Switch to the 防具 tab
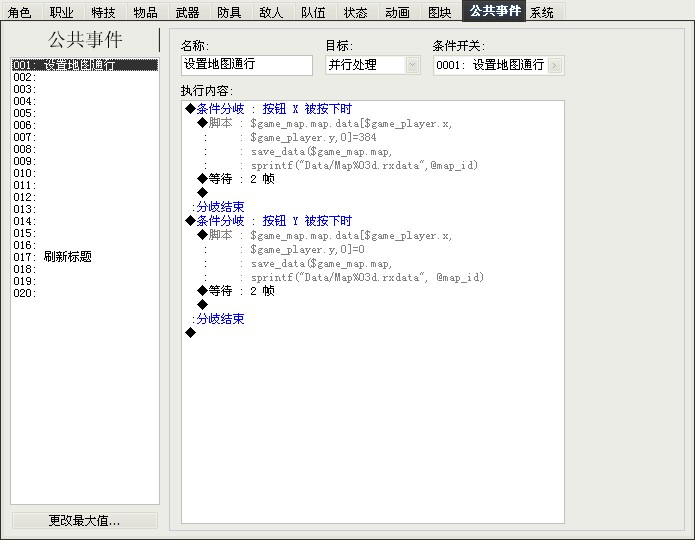Image resolution: width=695 pixels, height=540 pixels. (x=229, y=12)
